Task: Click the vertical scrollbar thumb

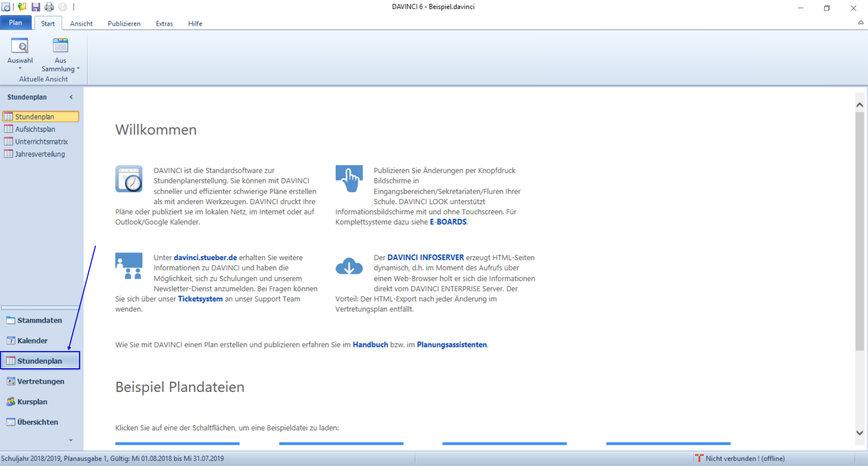Action: click(860, 231)
